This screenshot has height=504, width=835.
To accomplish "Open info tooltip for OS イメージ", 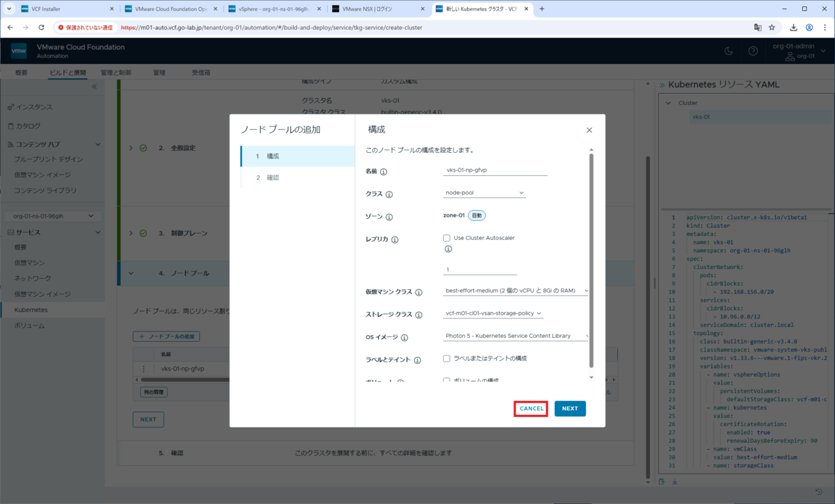I will 404,338.
